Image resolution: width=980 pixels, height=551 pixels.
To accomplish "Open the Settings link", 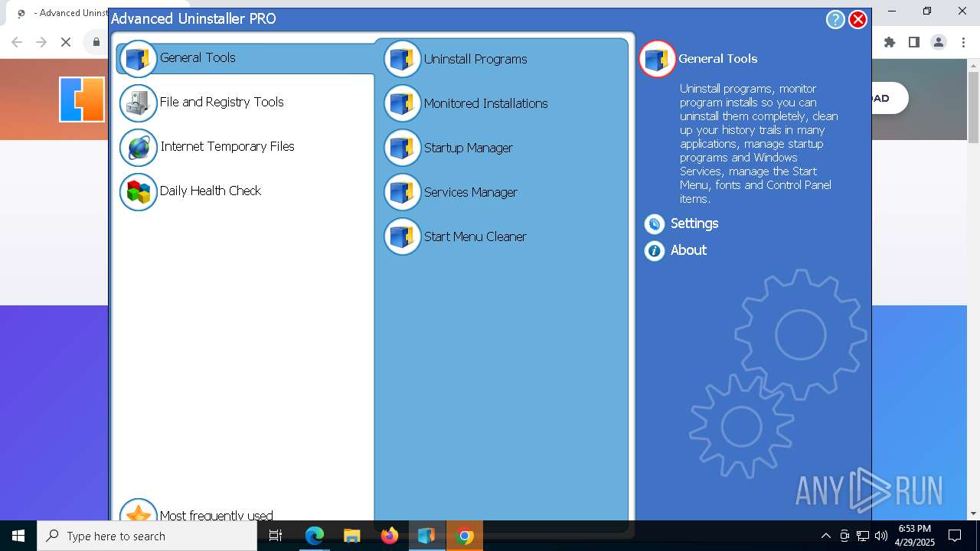I will pos(694,223).
